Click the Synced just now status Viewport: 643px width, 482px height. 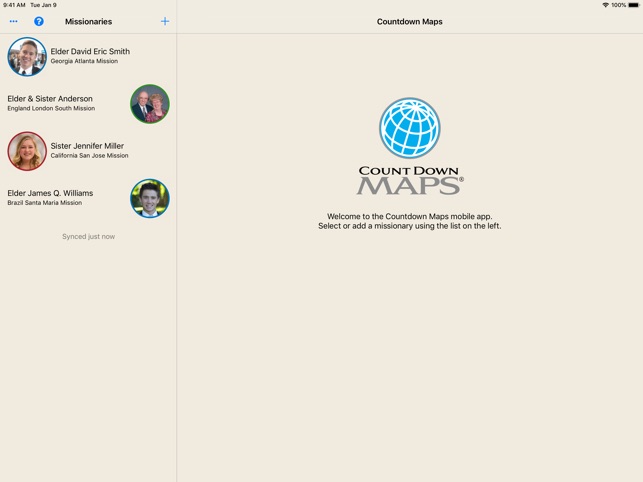pos(89,236)
